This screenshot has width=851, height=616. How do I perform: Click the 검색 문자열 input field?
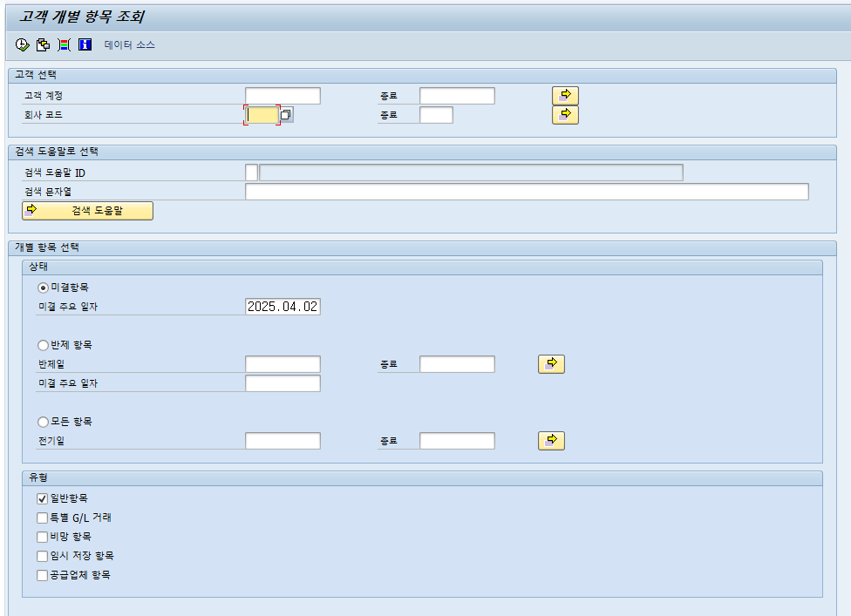tap(527, 192)
